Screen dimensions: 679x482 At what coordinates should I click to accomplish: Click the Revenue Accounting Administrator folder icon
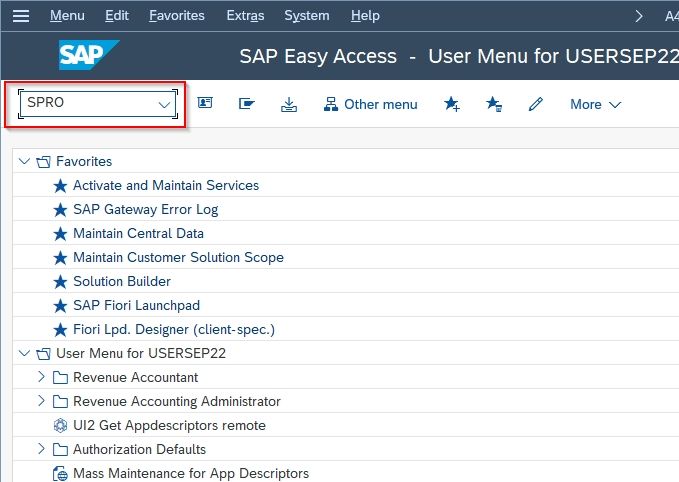tap(60, 402)
